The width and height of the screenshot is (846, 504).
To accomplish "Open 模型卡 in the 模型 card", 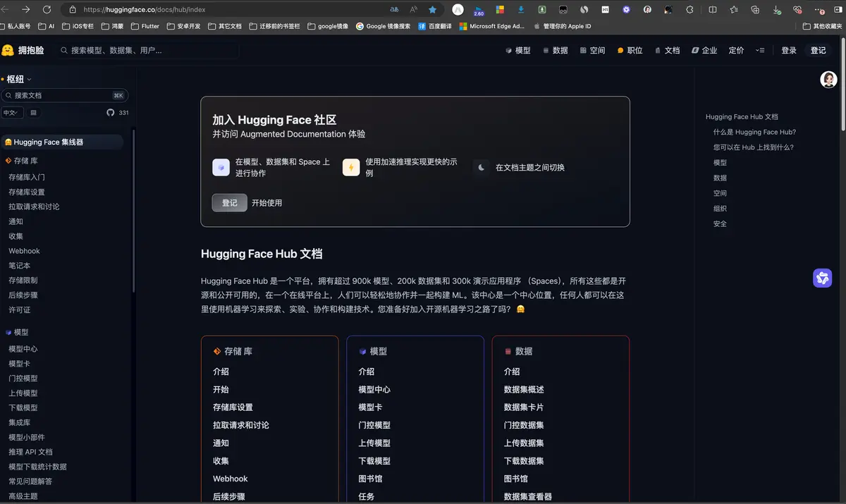I will coord(370,407).
